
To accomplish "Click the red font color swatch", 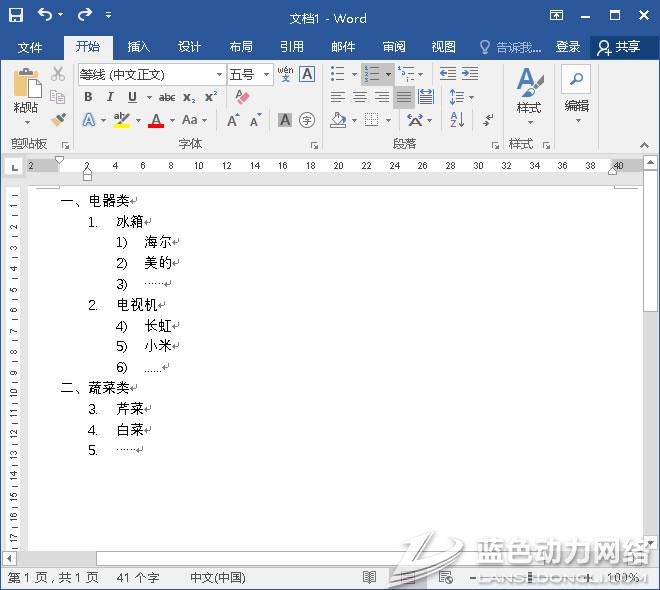I will (x=156, y=121).
